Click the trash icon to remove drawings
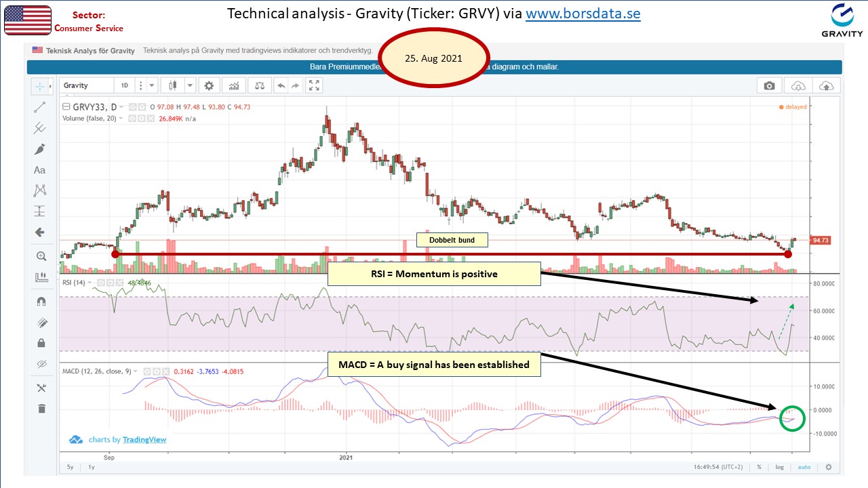The image size is (868, 488). 41,408
